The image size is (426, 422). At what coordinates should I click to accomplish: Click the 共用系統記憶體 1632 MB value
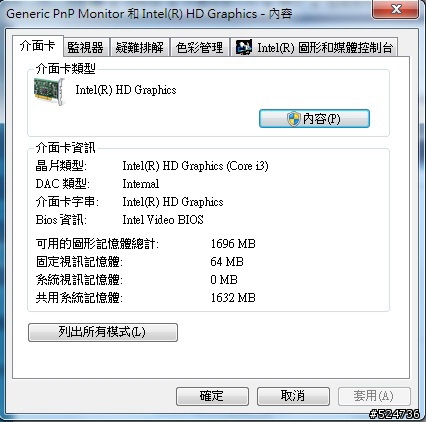tap(233, 297)
